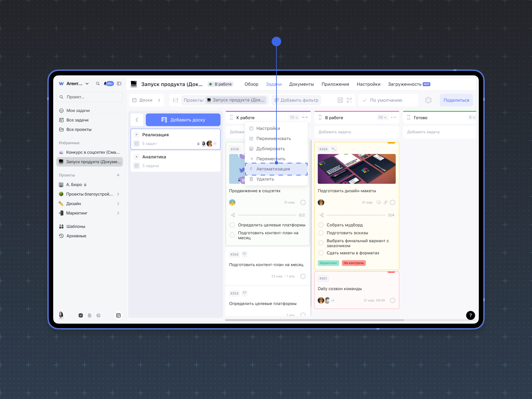
Task: Open the help question mark button
Action: tap(470, 315)
